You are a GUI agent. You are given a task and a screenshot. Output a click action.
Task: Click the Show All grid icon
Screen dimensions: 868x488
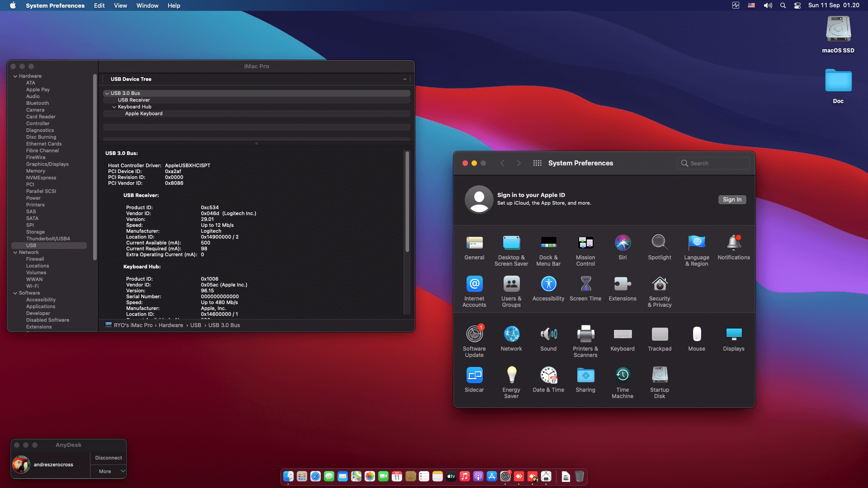[537, 163]
